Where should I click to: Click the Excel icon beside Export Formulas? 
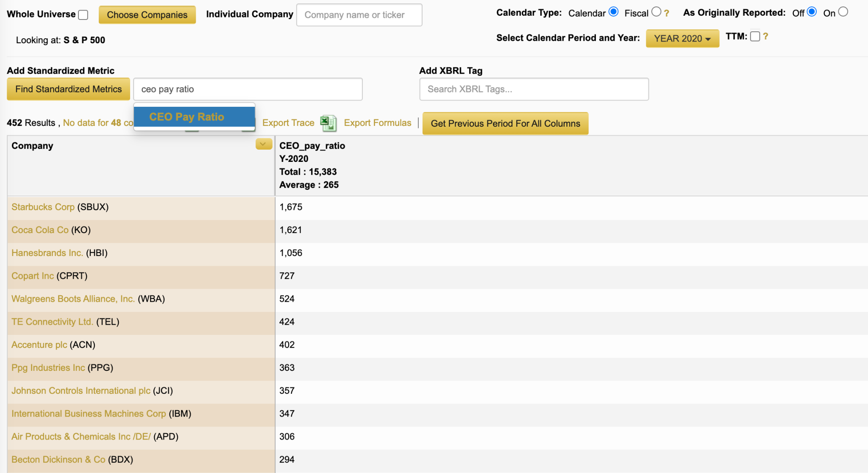(328, 123)
